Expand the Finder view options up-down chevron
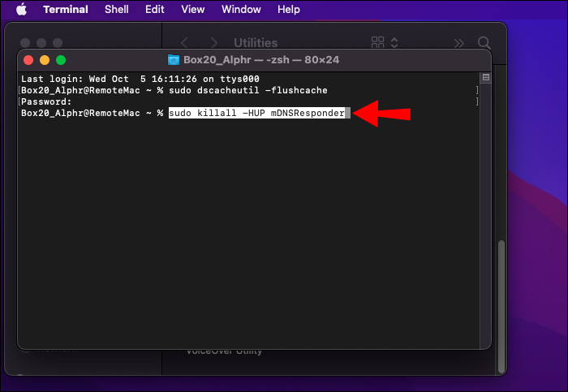 click(394, 43)
